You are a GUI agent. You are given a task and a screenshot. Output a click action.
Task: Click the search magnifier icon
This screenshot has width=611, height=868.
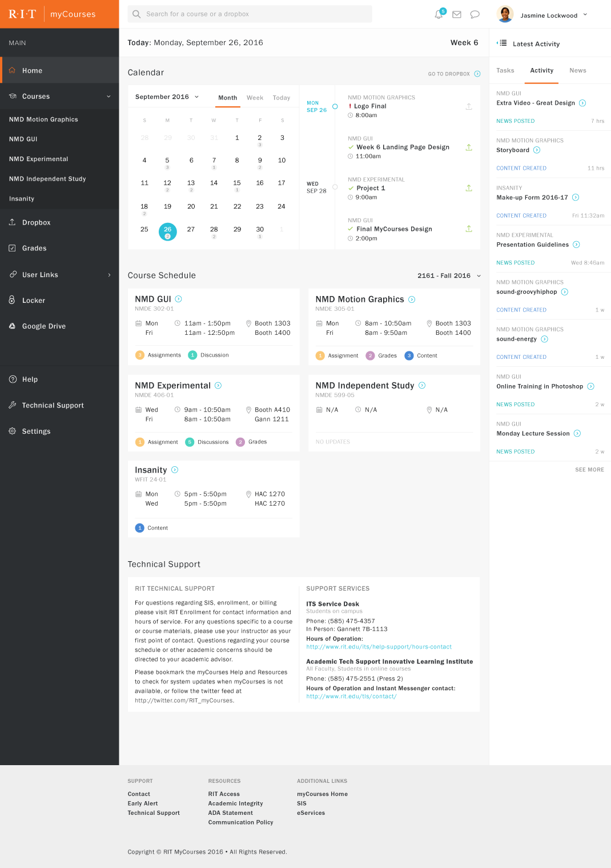pos(136,14)
